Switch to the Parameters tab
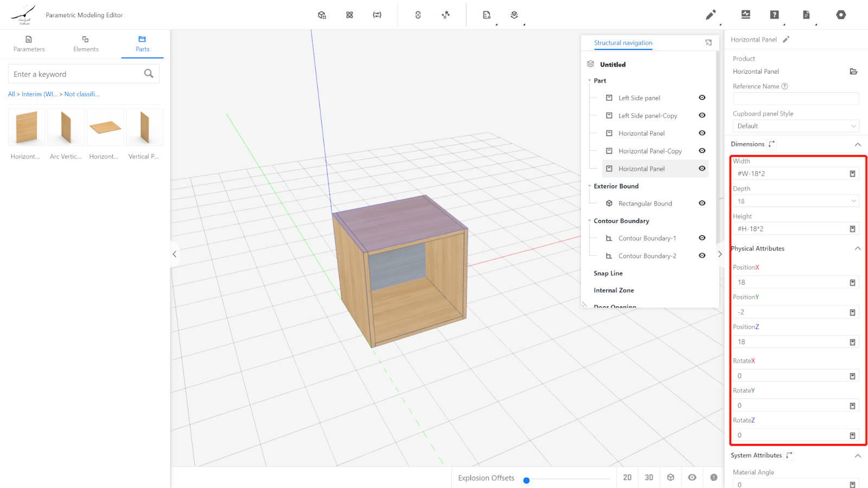 (29, 44)
